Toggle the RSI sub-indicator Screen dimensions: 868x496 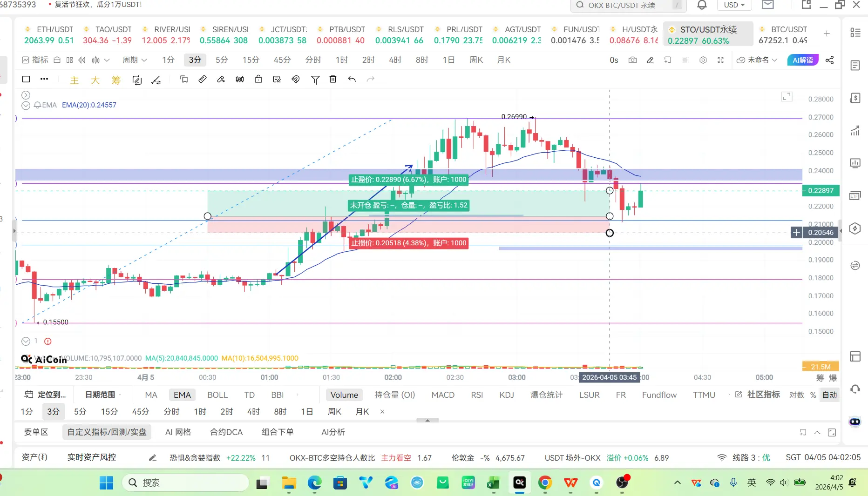477,395
